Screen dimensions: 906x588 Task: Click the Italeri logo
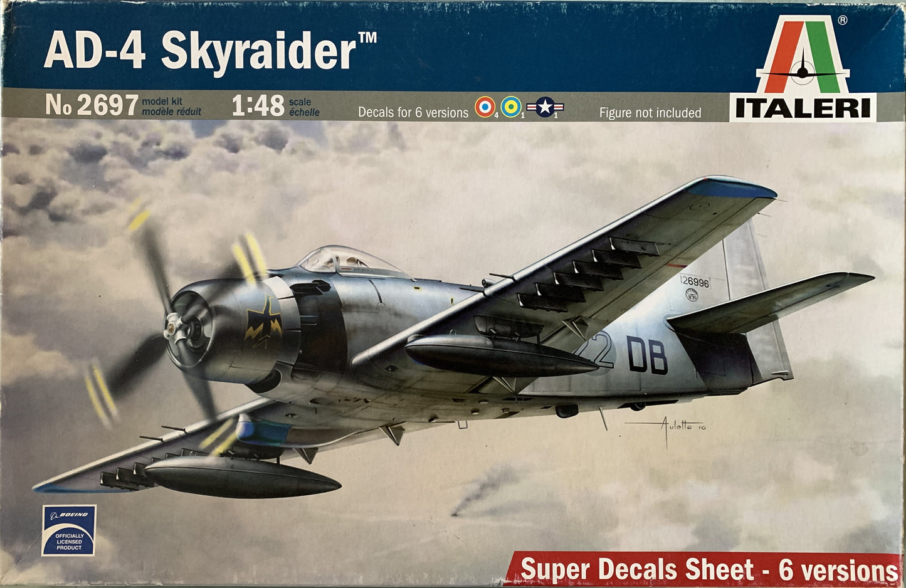(803, 68)
